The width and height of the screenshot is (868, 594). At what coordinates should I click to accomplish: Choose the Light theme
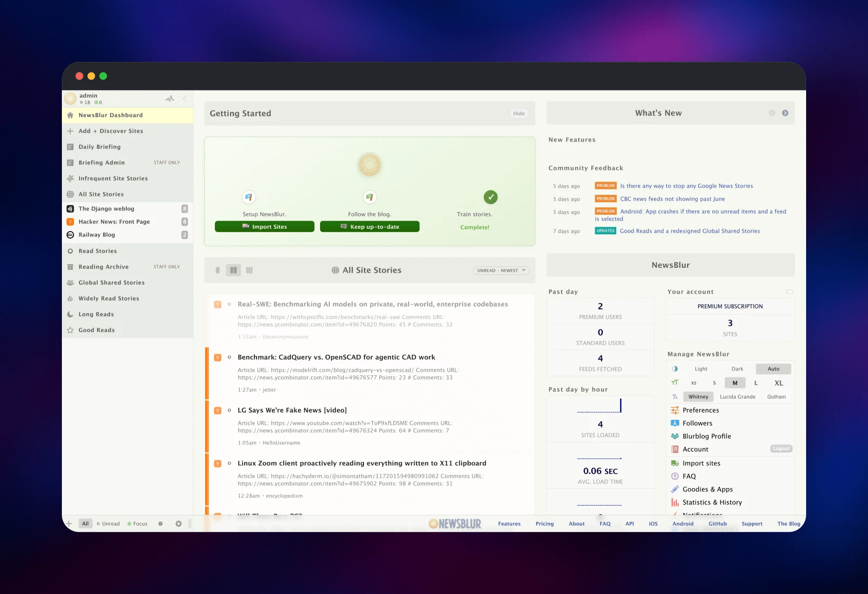(x=701, y=369)
